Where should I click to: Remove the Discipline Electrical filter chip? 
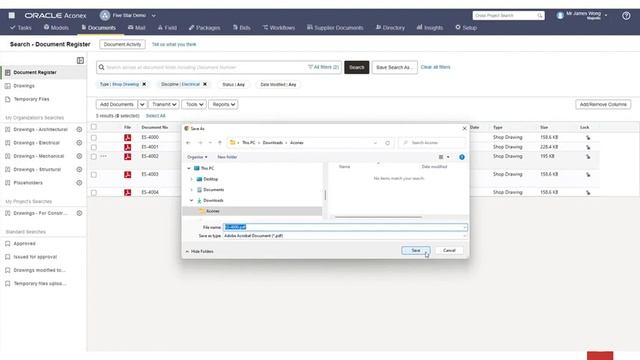pos(205,84)
